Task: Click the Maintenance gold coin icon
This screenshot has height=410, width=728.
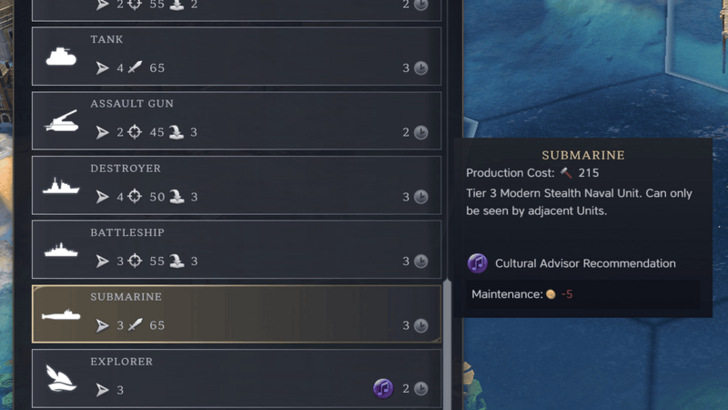Action: point(551,294)
